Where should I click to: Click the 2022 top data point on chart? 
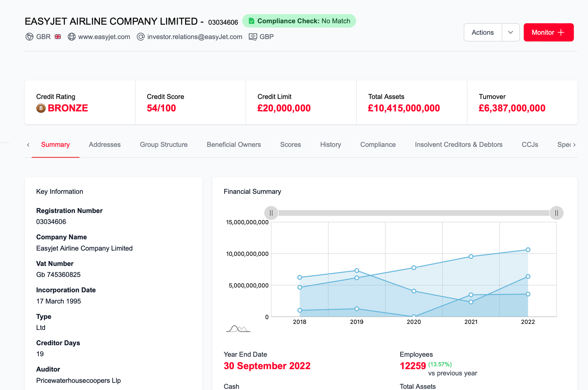[528, 250]
